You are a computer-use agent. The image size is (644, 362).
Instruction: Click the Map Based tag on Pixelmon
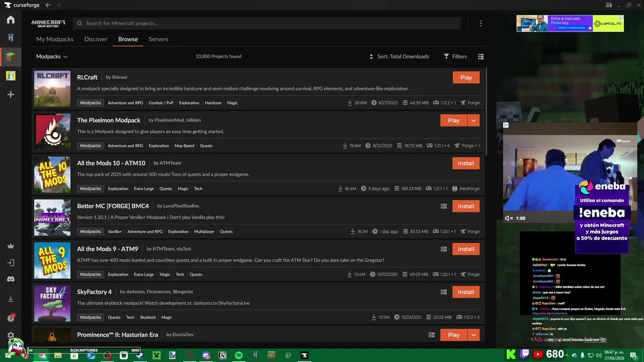point(184,146)
